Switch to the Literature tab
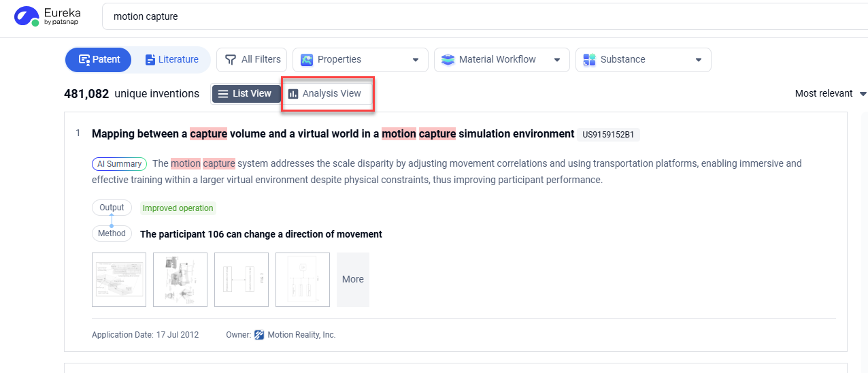Viewport: 868px width, 373px height. (x=171, y=60)
